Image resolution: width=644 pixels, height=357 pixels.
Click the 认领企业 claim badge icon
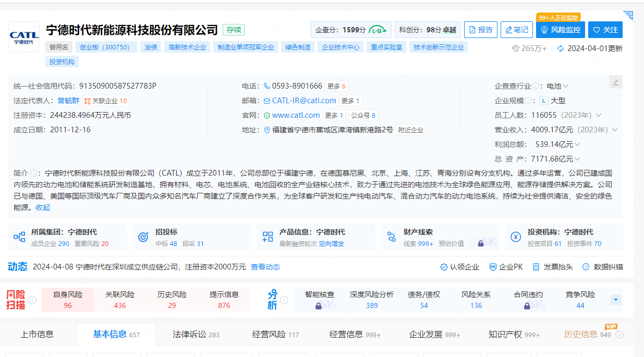pos(444,267)
